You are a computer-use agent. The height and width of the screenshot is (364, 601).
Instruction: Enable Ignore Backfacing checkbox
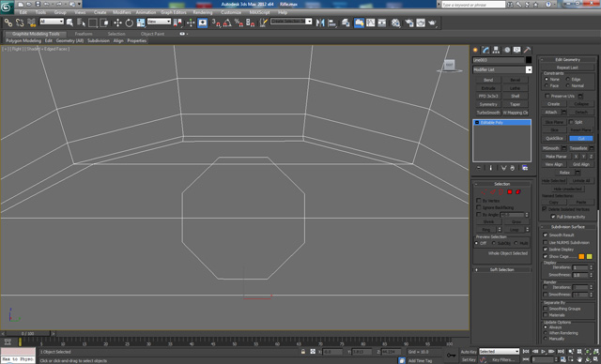(479, 207)
